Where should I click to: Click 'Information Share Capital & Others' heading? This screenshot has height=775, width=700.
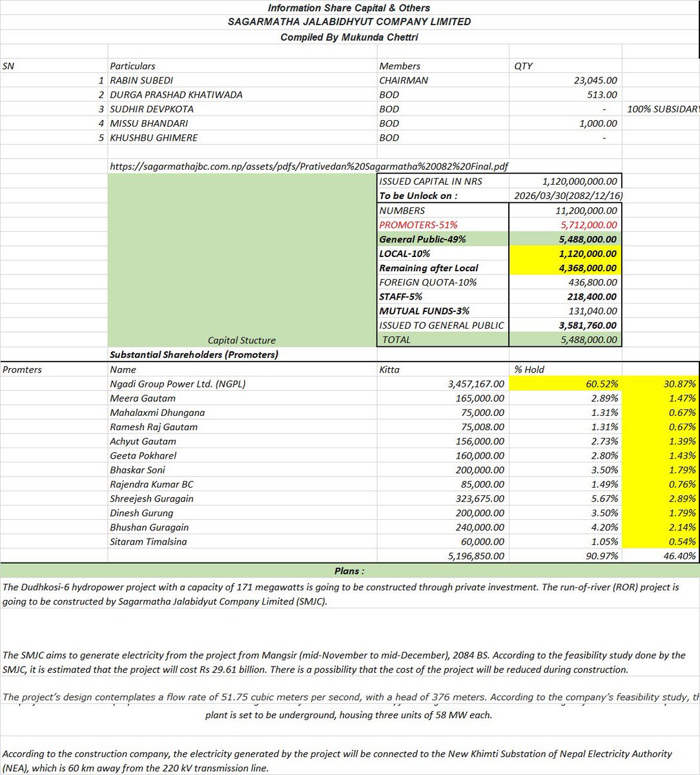tap(349, 8)
